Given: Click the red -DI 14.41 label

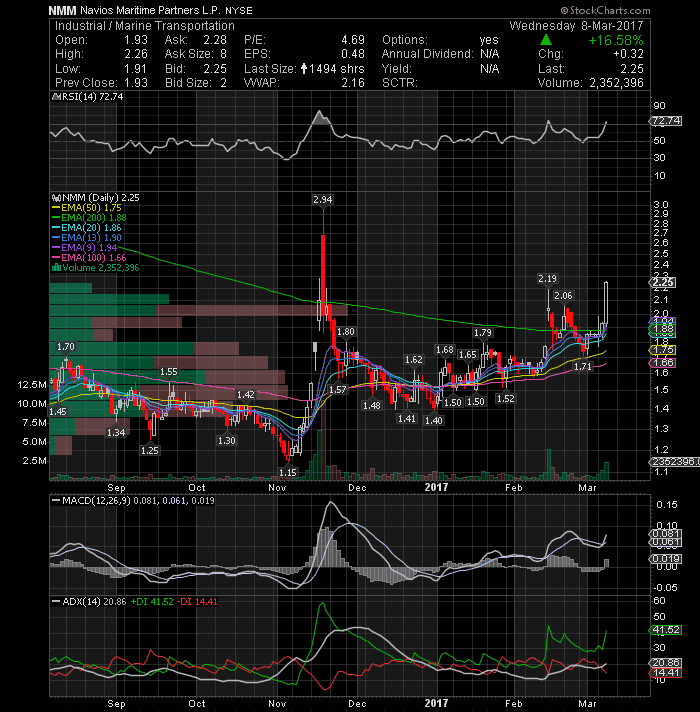Looking at the screenshot, I should point(197,602).
